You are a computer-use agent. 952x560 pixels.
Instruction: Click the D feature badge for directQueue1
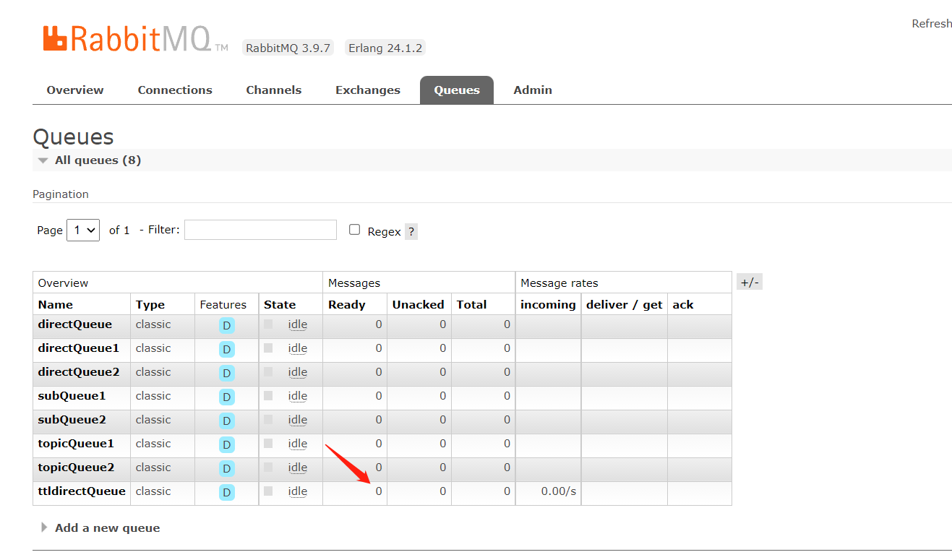(227, 350)
